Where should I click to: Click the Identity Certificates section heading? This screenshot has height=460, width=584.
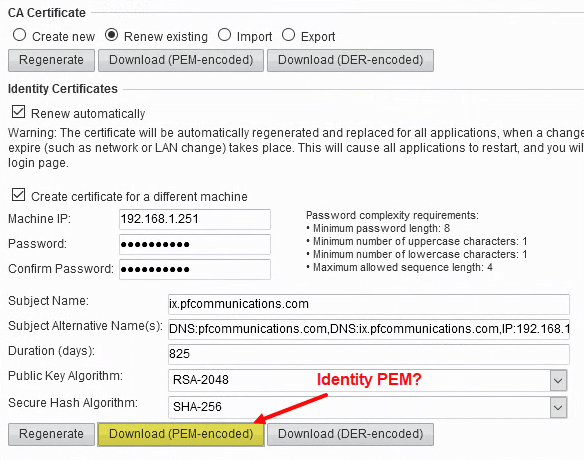[x=63, y=89]
